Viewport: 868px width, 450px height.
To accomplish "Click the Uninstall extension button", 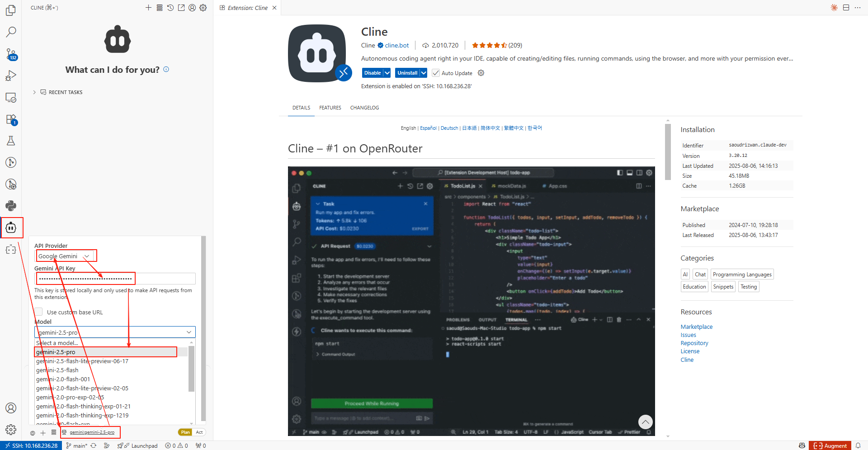I will tap(407, 73).
